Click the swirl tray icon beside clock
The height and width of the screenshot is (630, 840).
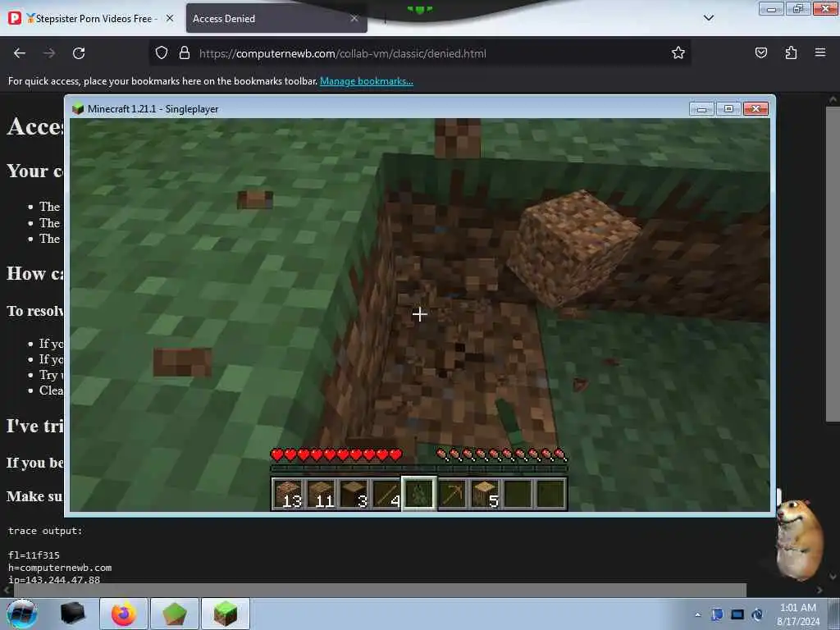(x=757, y=614)
